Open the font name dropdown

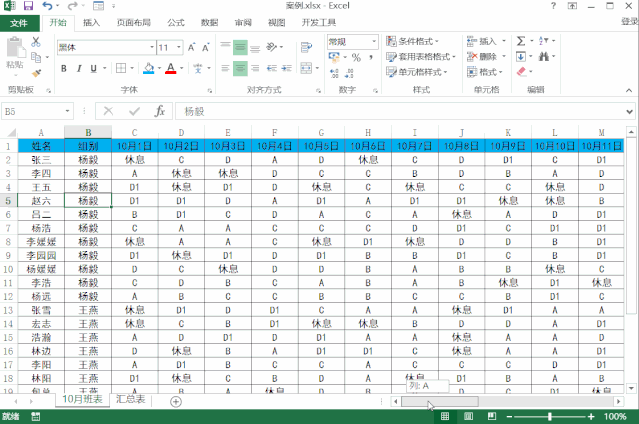152,47
